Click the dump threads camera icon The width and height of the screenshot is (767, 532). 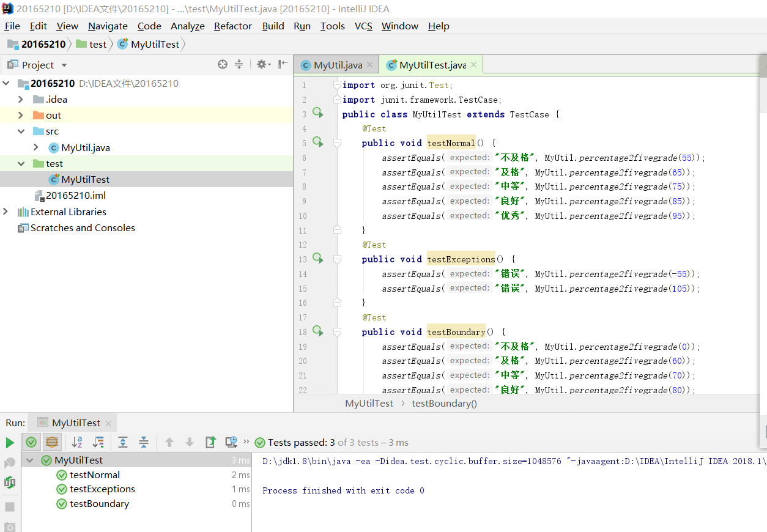[x=10, y=526]
